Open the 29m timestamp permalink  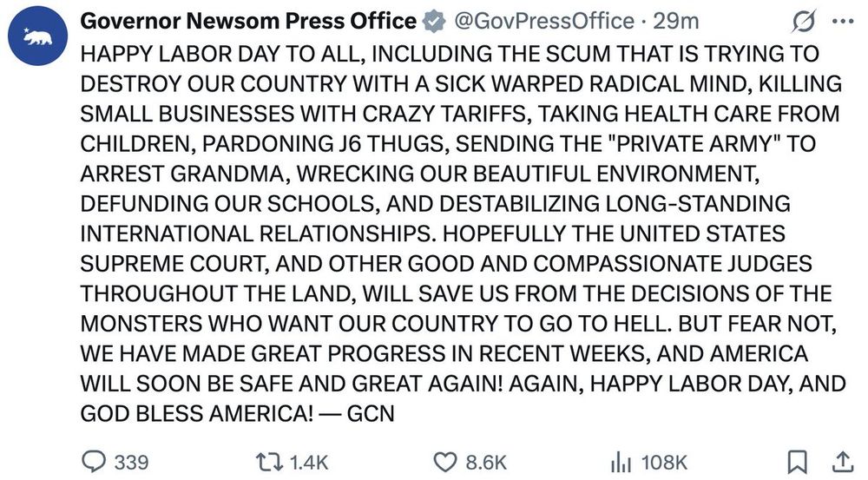tap(676, 21)
